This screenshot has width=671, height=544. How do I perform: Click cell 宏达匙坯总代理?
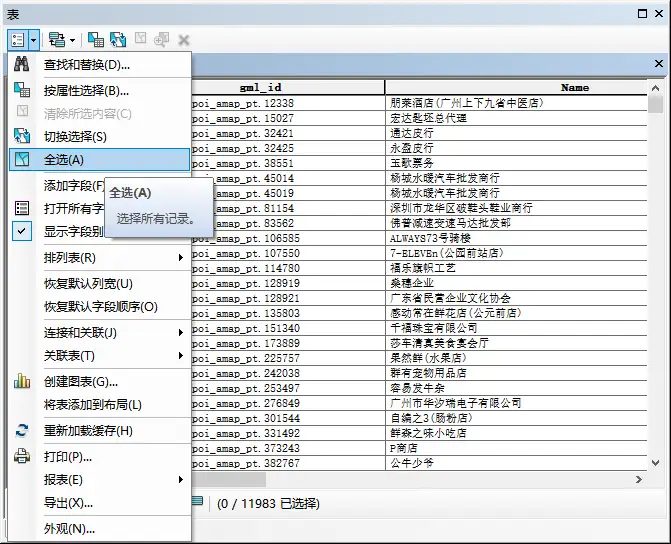pyautogui.click(x=516, y=118)
